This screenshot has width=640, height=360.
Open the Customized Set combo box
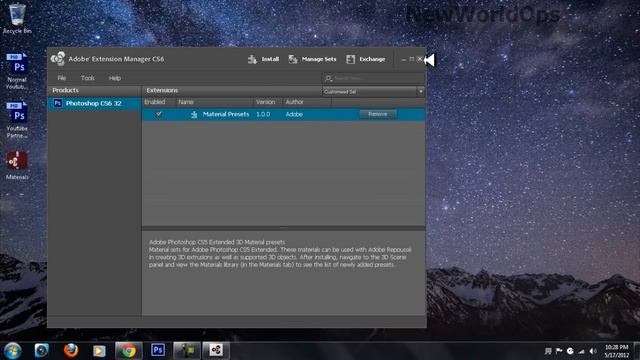[373, 91]
